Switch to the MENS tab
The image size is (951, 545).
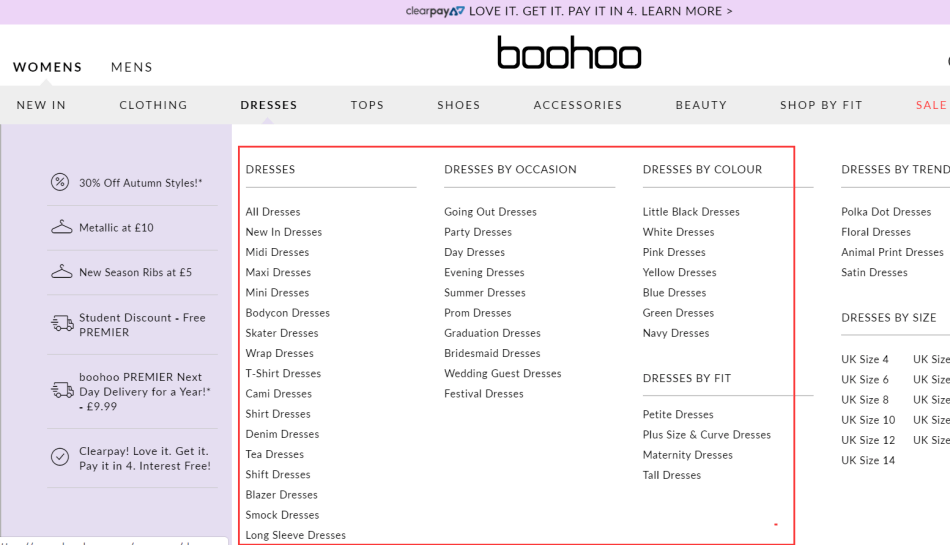coord(132,67)
